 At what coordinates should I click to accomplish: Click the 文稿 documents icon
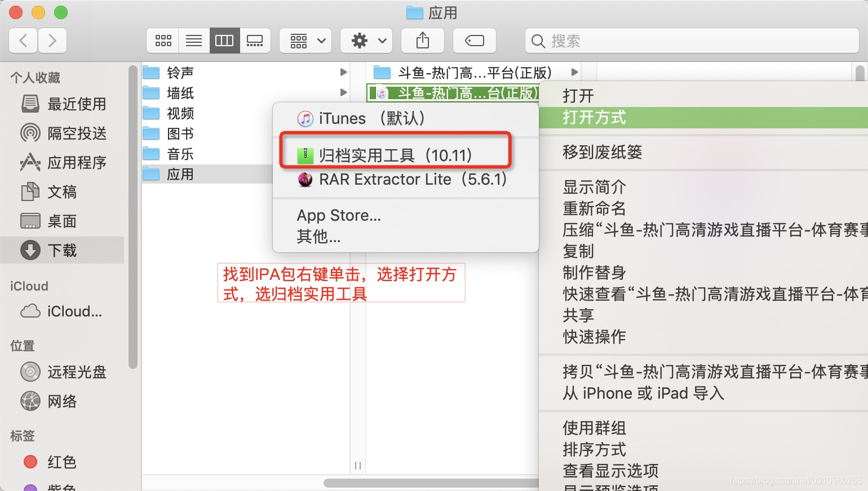click(x=30, y=191)
